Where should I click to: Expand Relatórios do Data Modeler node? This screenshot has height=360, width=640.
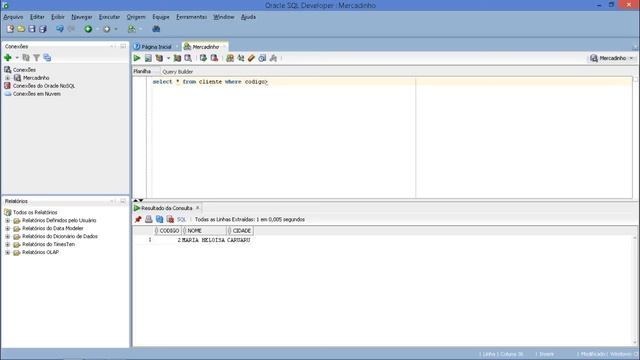(7, 228)
